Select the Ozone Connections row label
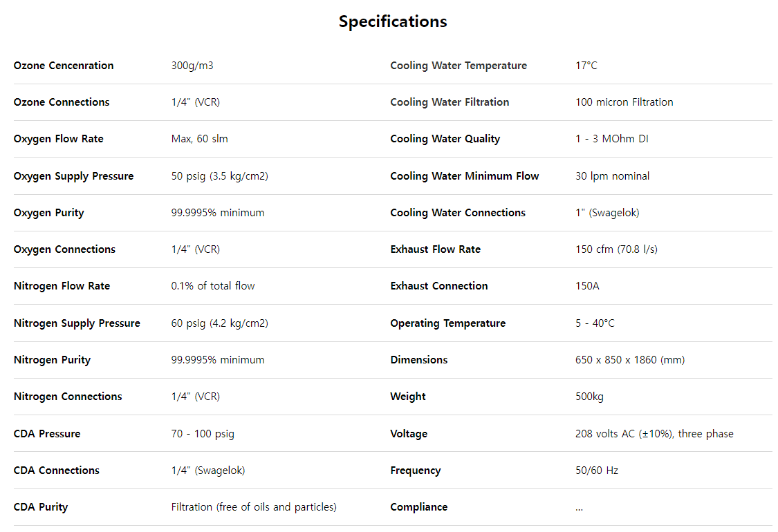 pos(62,102)
